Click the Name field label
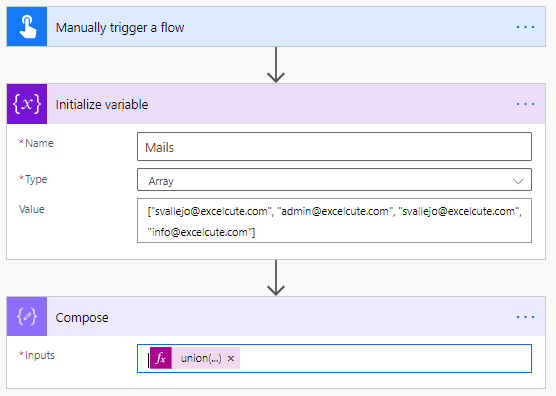The width and height of the screenshot is (556, 396). click(x=39, y=143)
